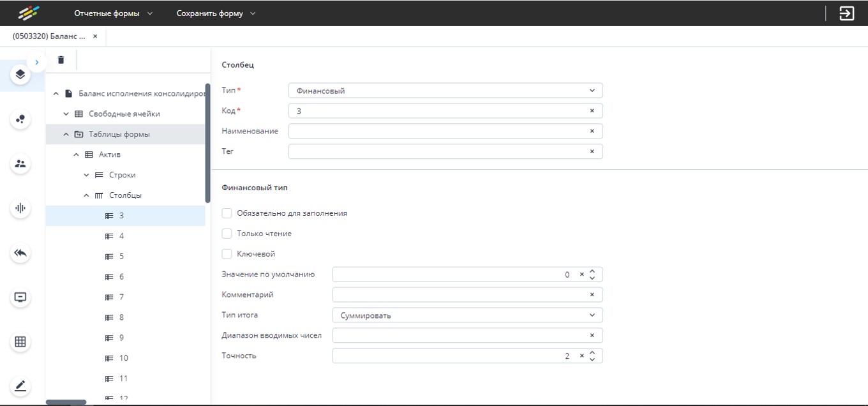Check the "Ключевой" checkbox
Screen dimensions: 868x406
[227, 254]
